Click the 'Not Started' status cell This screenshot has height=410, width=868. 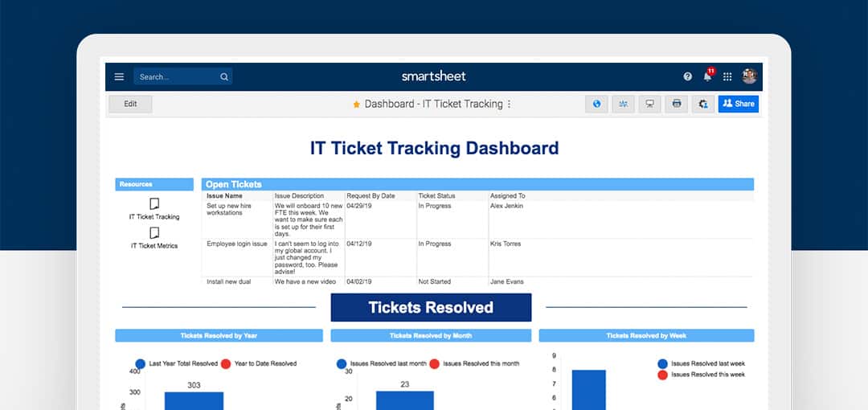coord(452,281)
